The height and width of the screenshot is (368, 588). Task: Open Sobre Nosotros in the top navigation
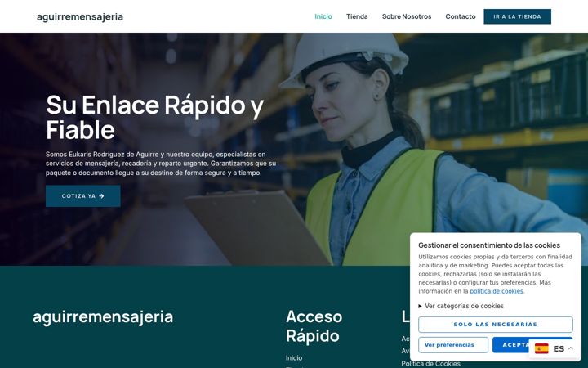point(407,16)
